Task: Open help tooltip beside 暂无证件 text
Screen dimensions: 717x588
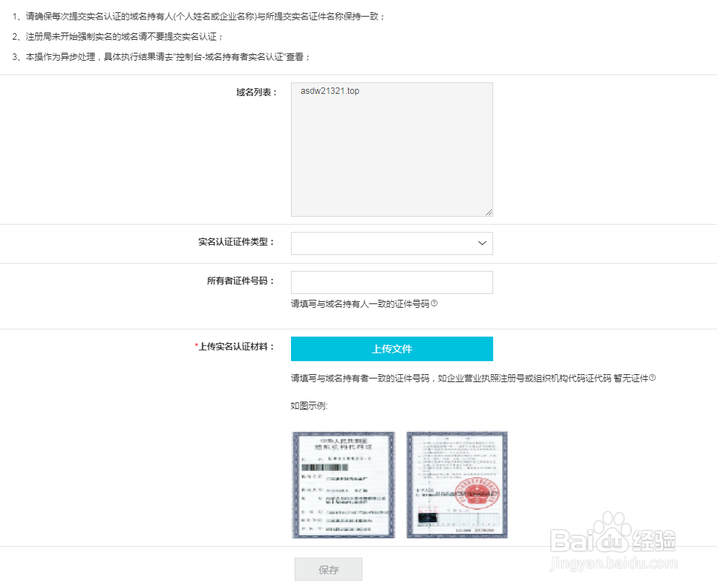Action: tap(652, 377)
